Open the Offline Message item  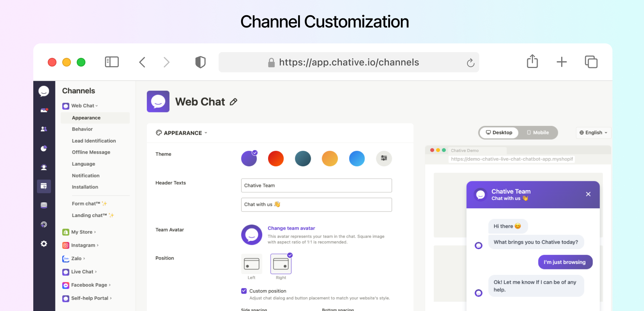[91, 152]
